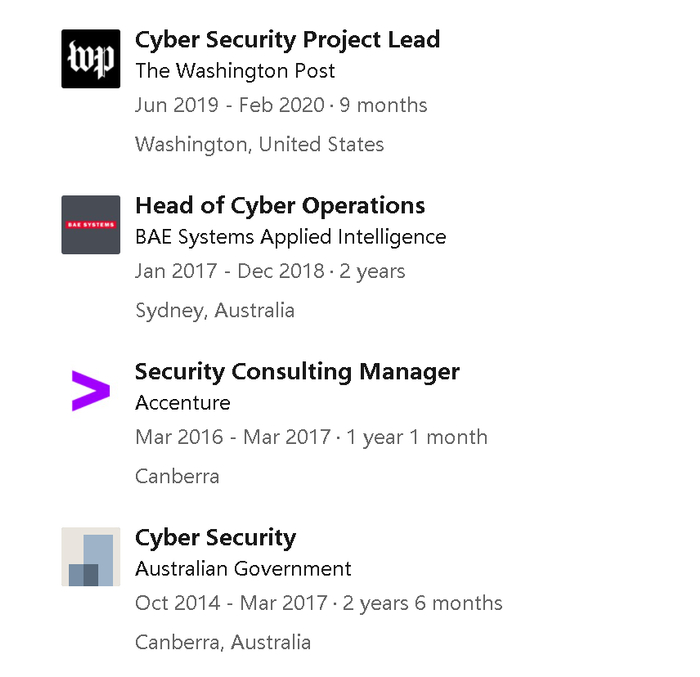Click the Canberra location under Accenture
The height and width of the screenshot is (677, 700).
(x=177, y=476)
